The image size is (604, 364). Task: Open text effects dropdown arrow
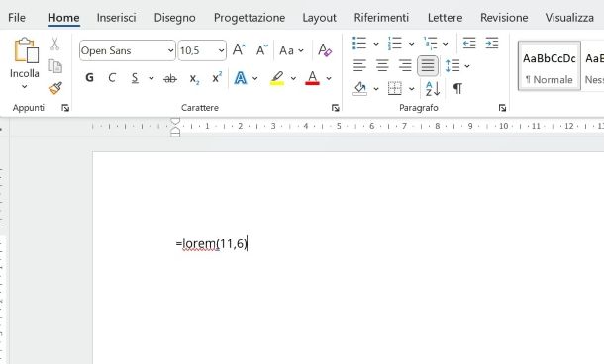[255, 78]
